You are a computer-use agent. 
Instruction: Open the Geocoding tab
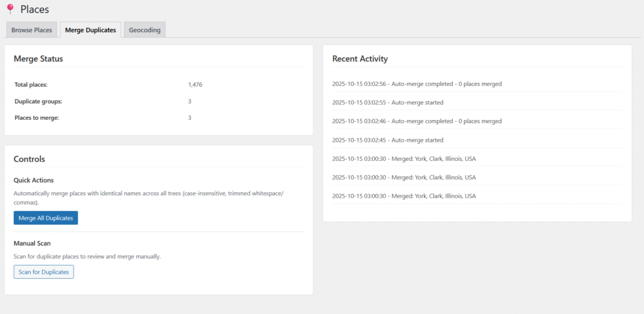(x=145, y=30)
